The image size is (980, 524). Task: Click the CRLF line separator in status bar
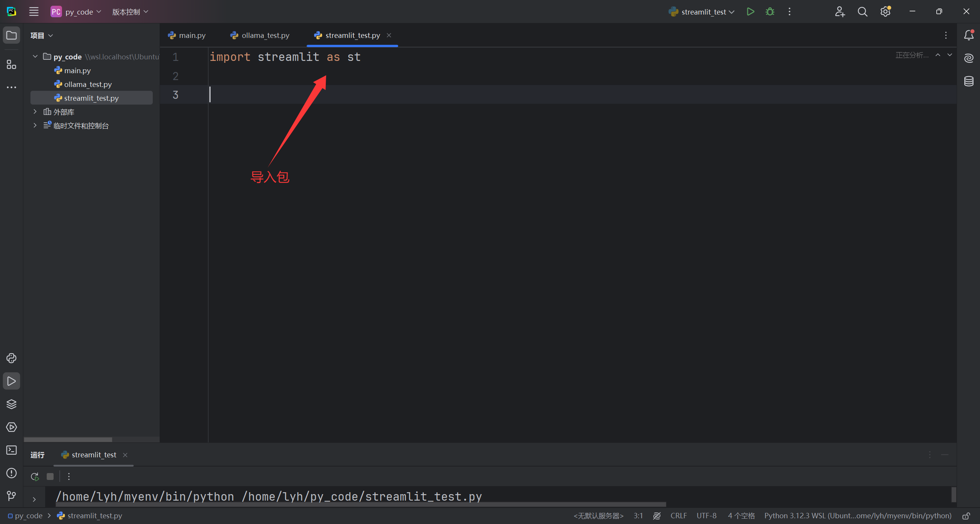tap(678, 516)
